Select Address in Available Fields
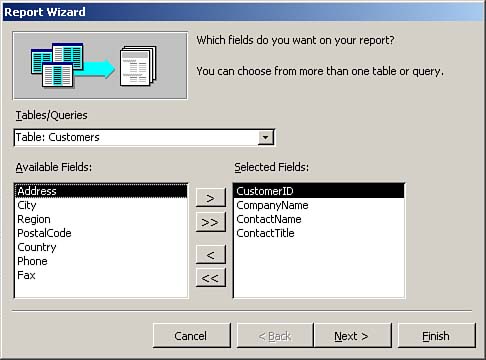This screenshot has width=486, height=360. click(101, 191)
